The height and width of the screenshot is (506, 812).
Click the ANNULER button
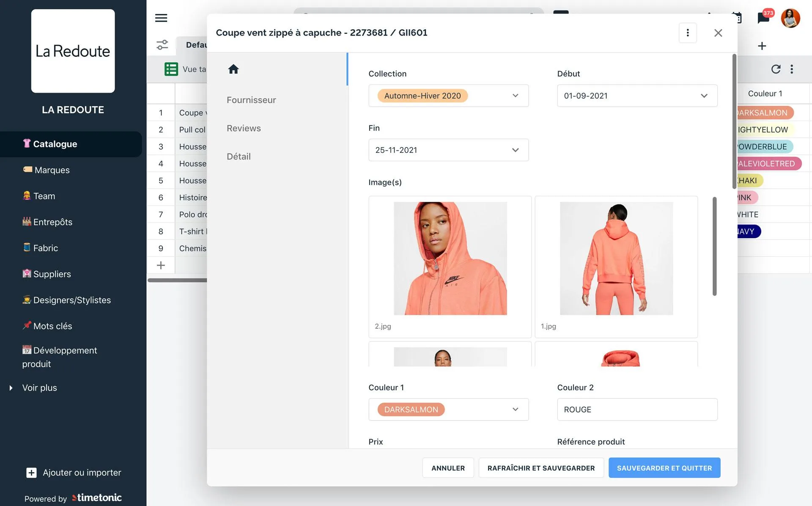point(448,468)
